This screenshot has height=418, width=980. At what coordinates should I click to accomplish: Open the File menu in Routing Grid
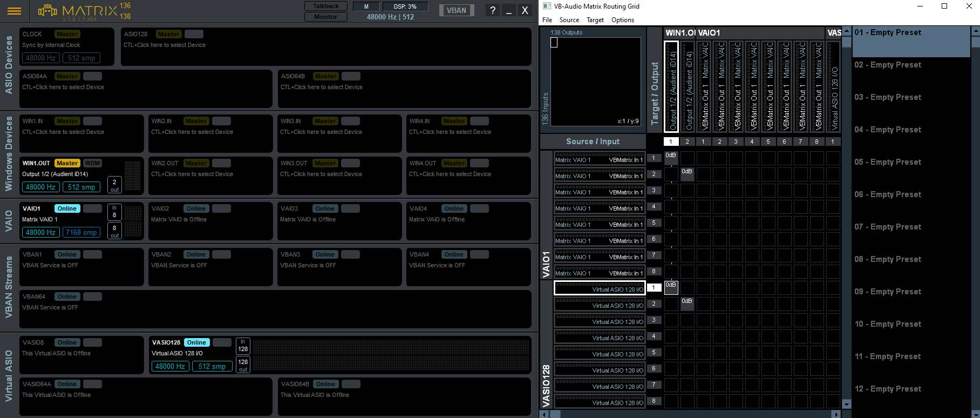[x=547, y=20]
